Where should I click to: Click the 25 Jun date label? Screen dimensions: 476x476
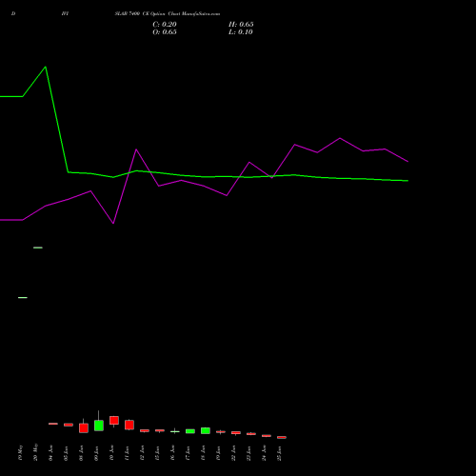coord(280,453)
